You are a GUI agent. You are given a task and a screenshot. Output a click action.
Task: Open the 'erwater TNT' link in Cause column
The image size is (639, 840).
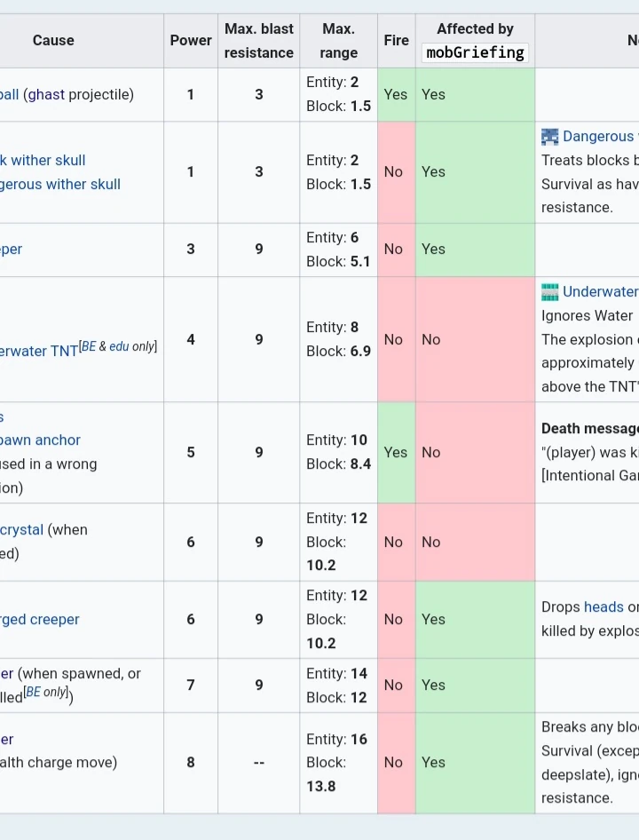[39, 351]
